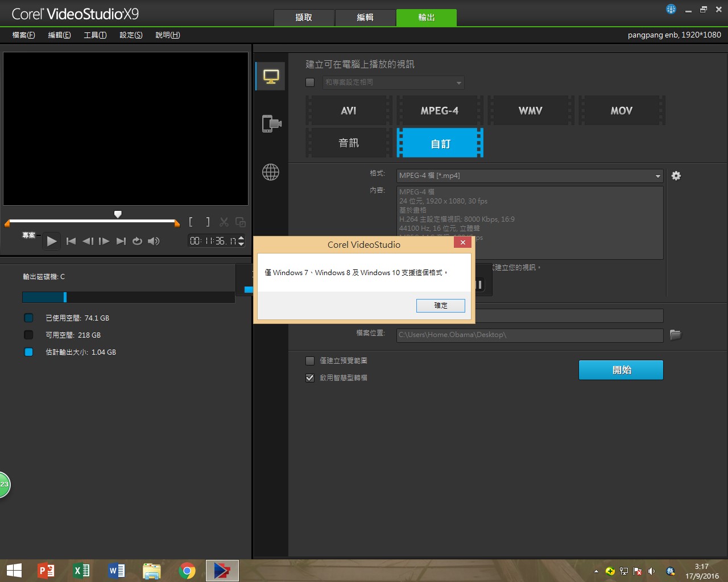728x582 pixels.
Task: Switch to the 輸出 output tab
Action: click(427, 18)
